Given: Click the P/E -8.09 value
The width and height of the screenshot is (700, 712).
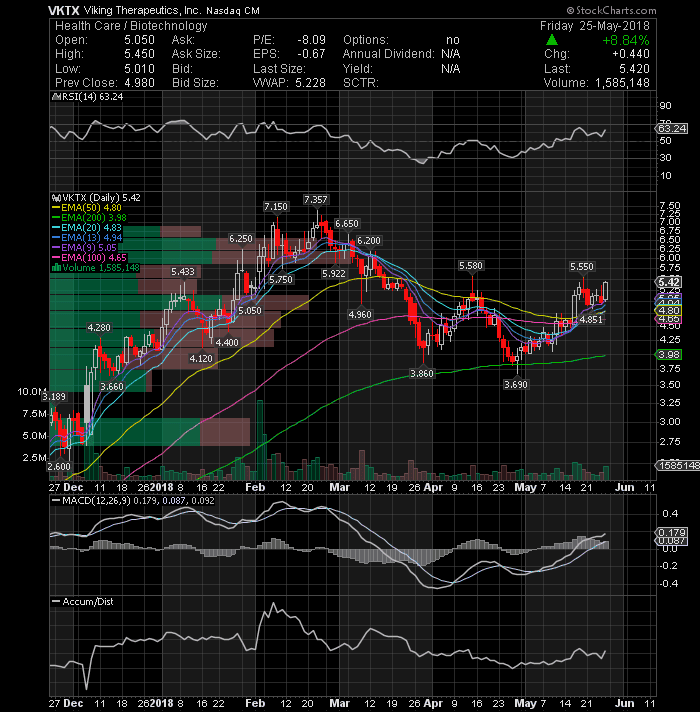Looking at the screenshot, I should coord(311,40).
